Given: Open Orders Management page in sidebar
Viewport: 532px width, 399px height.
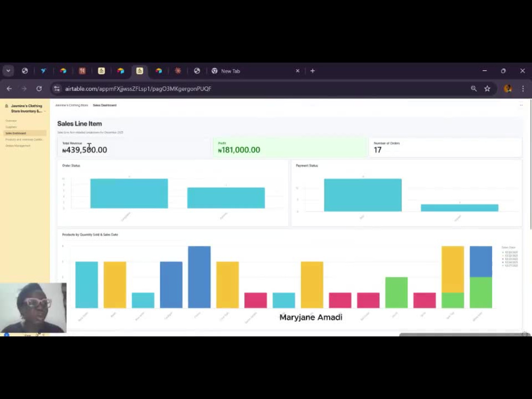Looking at the screenshot, I should pos(18,146).
